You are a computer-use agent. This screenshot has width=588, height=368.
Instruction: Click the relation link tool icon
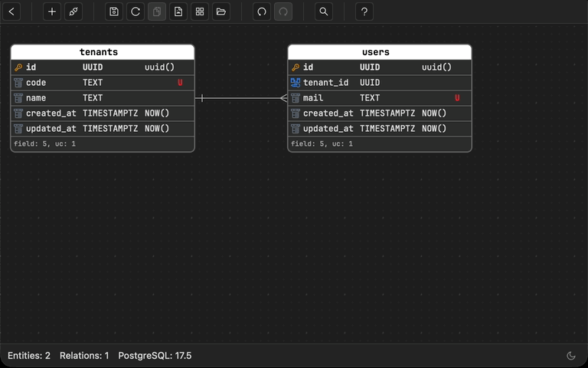(x=73, y=11)
